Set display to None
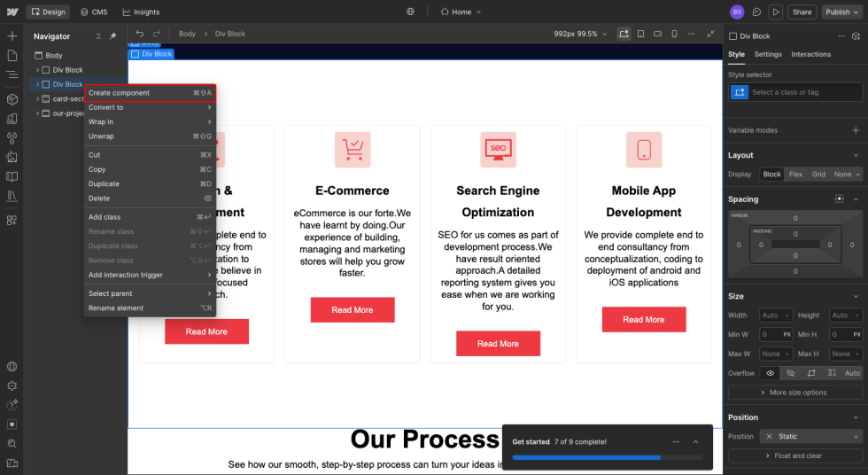This screenshot has width=868, height=475. pyautogui.click(x=847, y=174)
